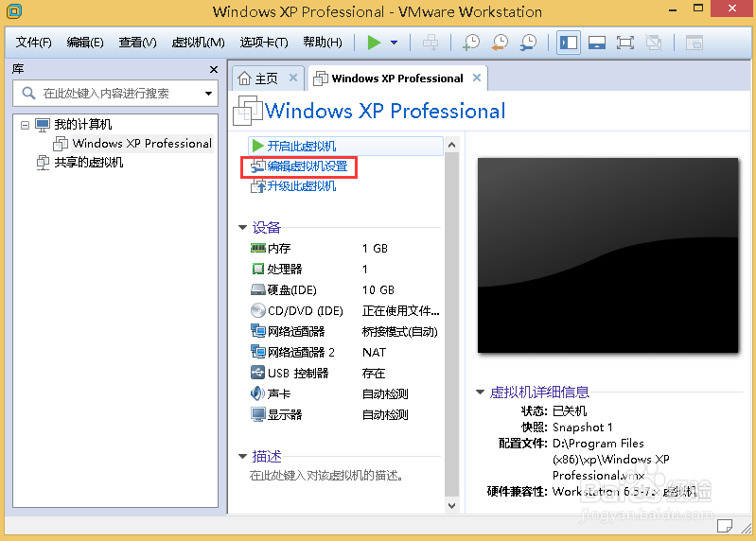
Task: Click the VMware application icon in title bar
Action: 14,10
